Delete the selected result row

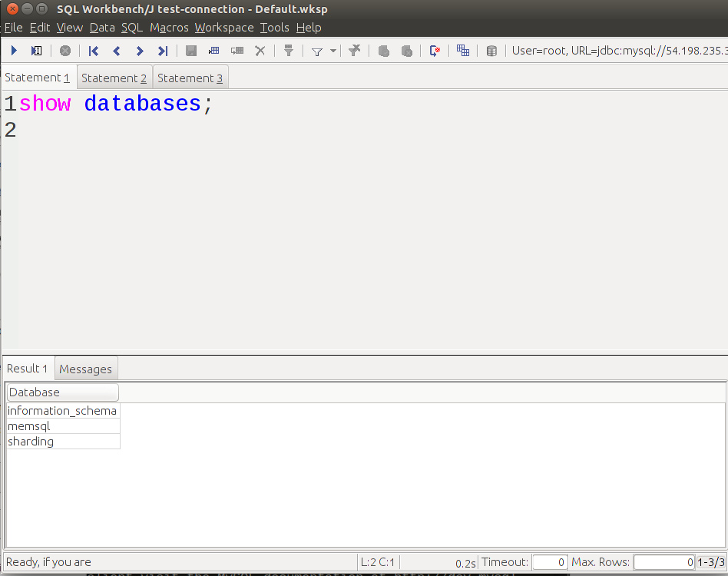(260, 51)
